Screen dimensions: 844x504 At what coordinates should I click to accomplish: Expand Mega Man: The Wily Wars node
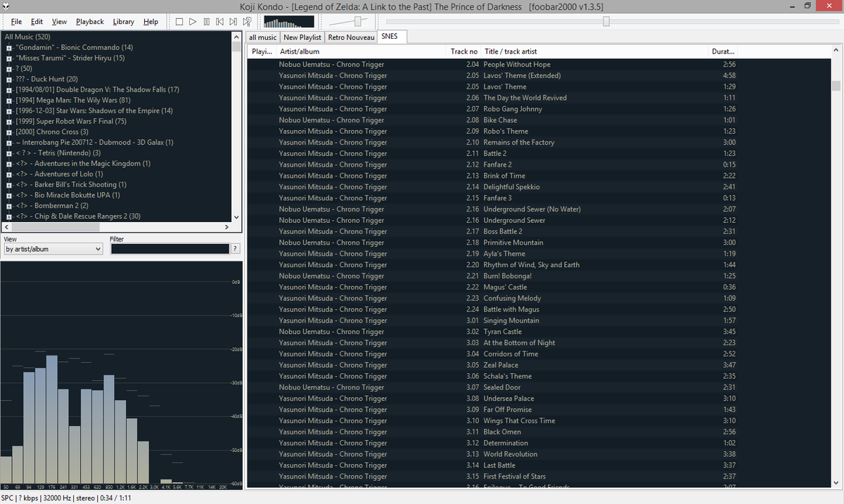pyautogui.click(x=8, y=100)
